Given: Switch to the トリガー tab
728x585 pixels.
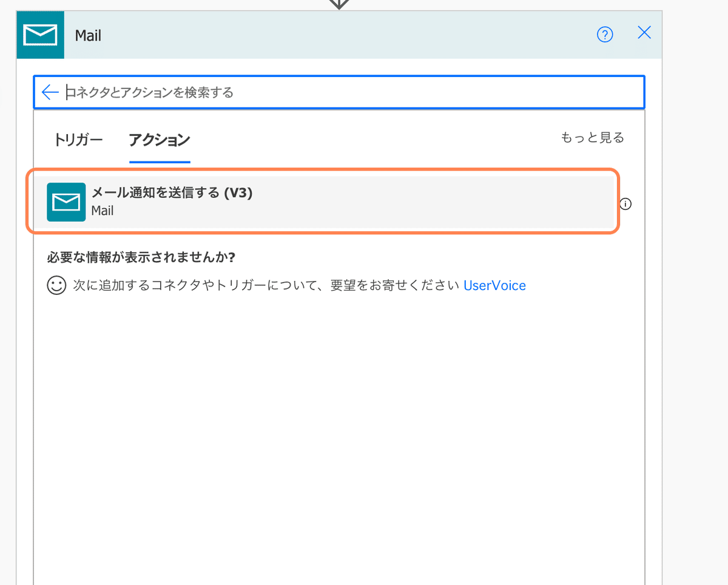Looking at the screenshot, I should pyautogui.click(x=78, y=140).
